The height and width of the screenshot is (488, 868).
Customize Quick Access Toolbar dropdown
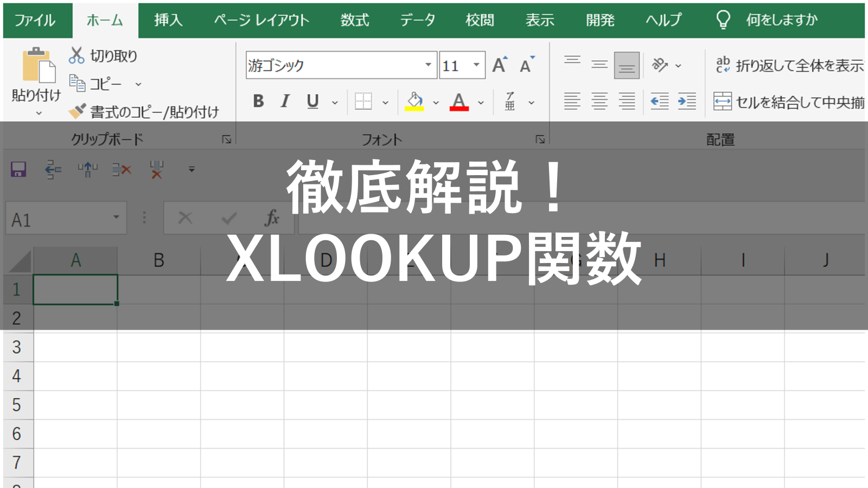[192, 169]
